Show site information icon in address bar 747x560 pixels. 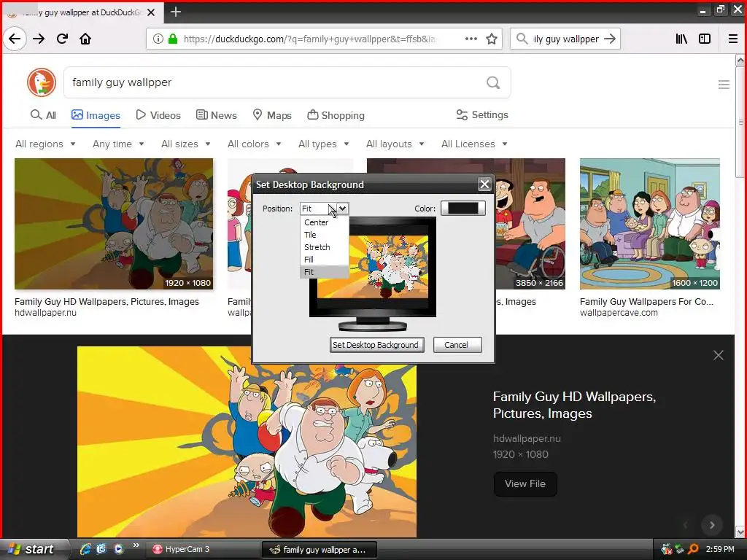(158, 39)
